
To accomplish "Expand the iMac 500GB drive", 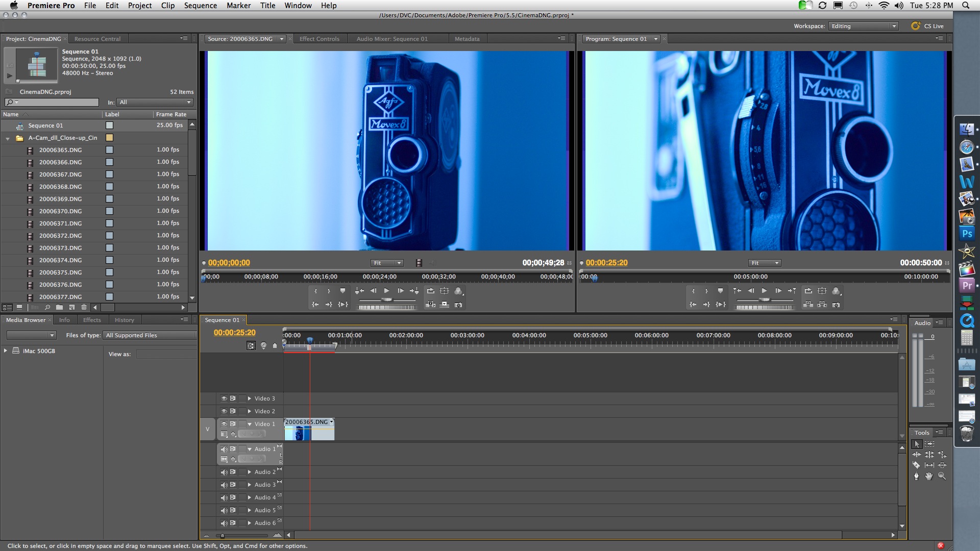I will pos(6,350).
